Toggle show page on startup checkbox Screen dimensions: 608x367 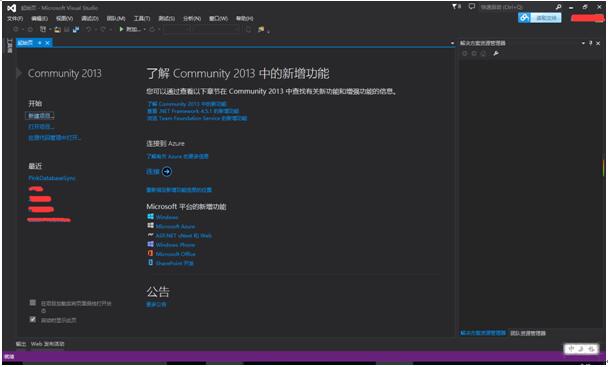coord(33,320)
